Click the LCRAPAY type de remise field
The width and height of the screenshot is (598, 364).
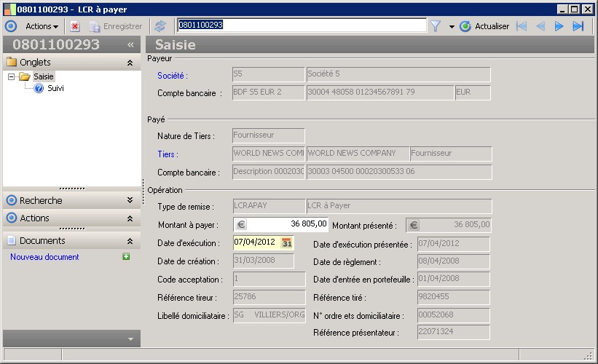[x=269, y=206]
